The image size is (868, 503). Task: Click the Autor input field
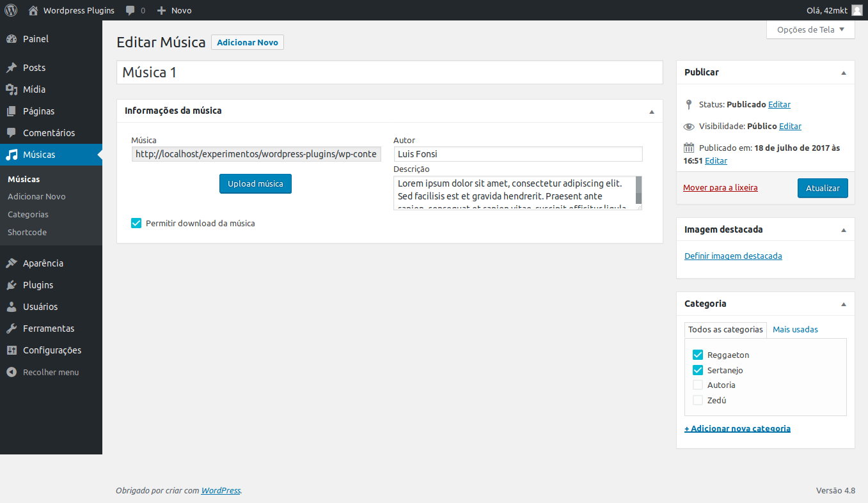[x=518, y=154]
